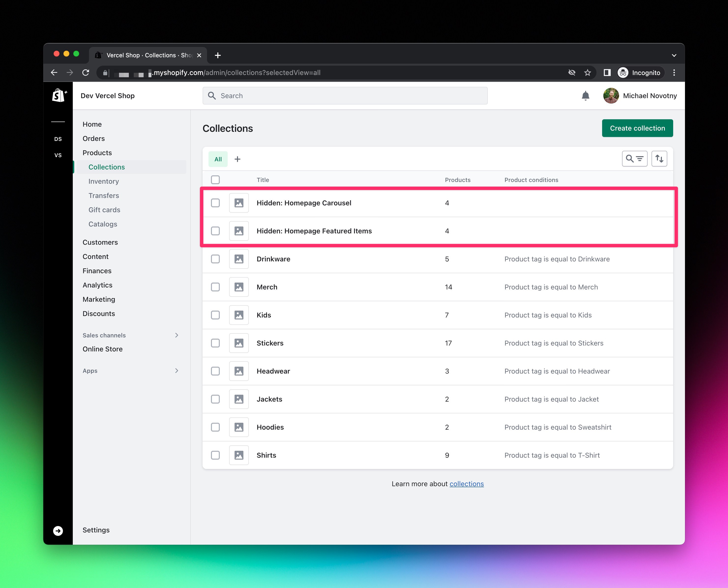Click the tracking protection eye icon
Viewport: 728px width, 588px height.
[x=572, y=73]
